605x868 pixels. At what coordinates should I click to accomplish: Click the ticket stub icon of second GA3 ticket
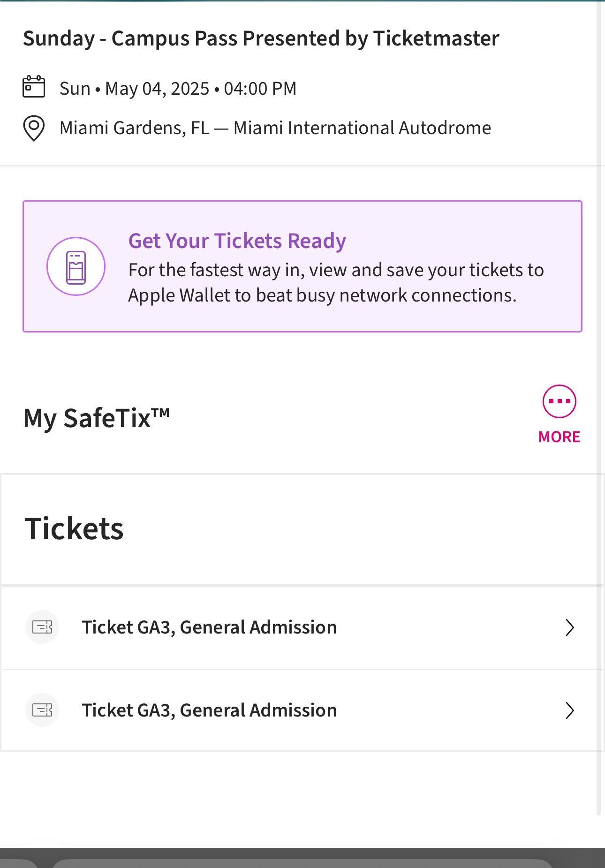pos(42,710)
